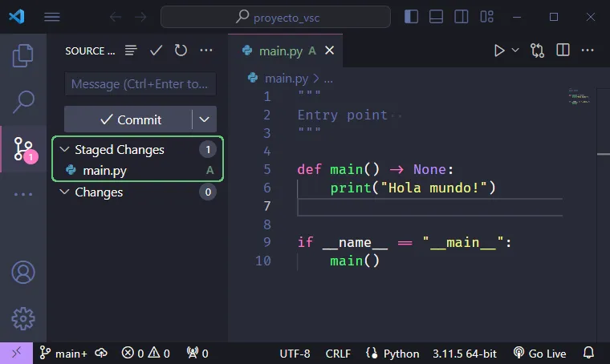This screenshot has width=610, height=364.
Task: Click Go Live in the status bar
Action: (x=539, y=353)
